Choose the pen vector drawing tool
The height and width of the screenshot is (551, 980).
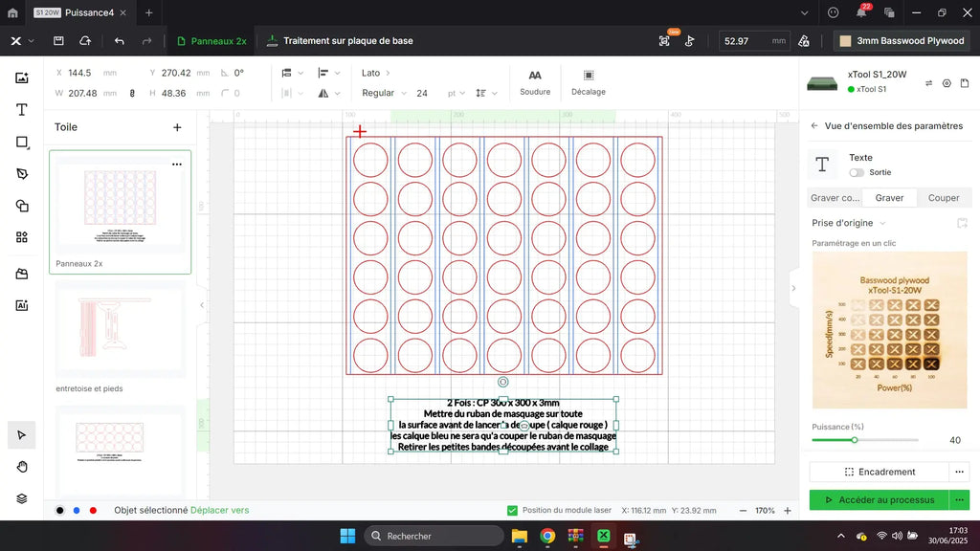(22, 174)
